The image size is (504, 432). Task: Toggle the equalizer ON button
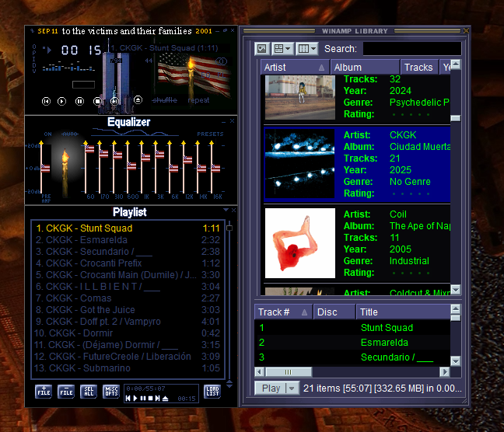[48, 134]
